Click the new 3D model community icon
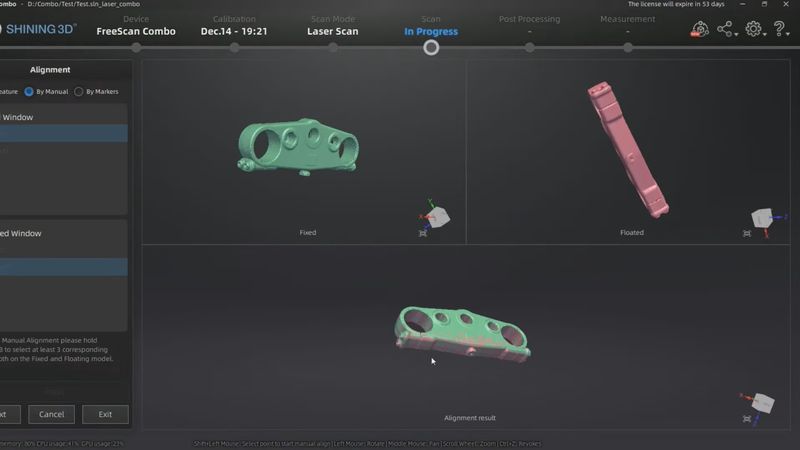This screenshot has width=800, height=450. (699, 30)
